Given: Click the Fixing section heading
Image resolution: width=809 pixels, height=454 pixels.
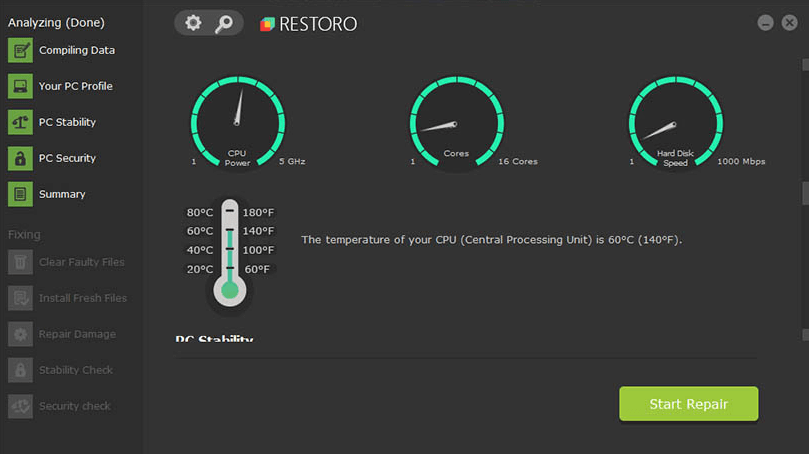Looking at the screenshot, I should click(x=24, y=235).
